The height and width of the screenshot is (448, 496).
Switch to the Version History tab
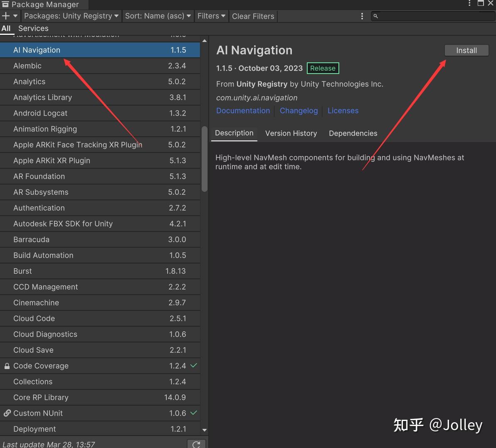click(x=291, y=133)
